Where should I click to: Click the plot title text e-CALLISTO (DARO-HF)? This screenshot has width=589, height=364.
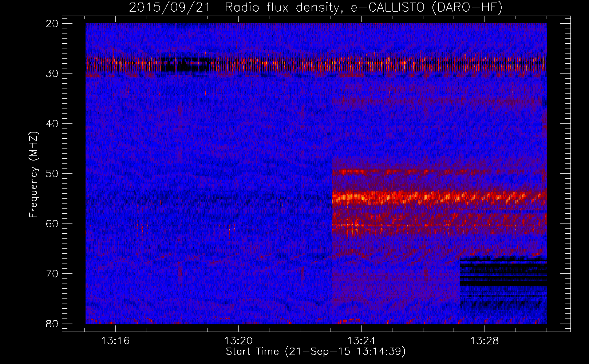pos(426,8)
